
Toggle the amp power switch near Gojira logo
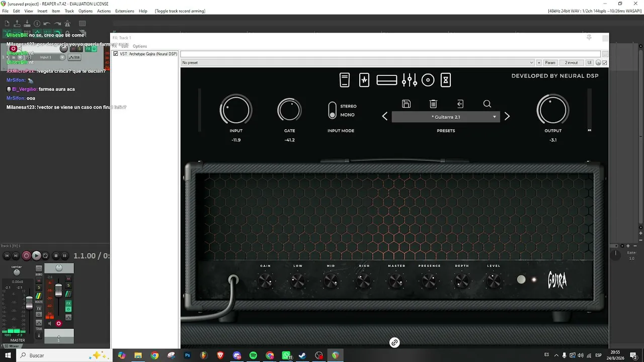(x=521, y=280)
